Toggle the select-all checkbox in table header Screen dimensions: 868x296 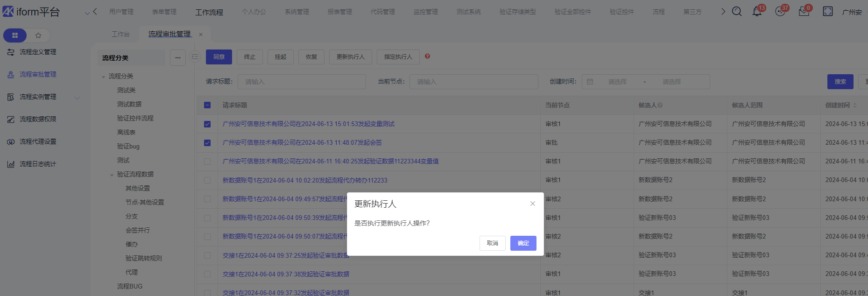pyautogui.click(x=207, y=106)
